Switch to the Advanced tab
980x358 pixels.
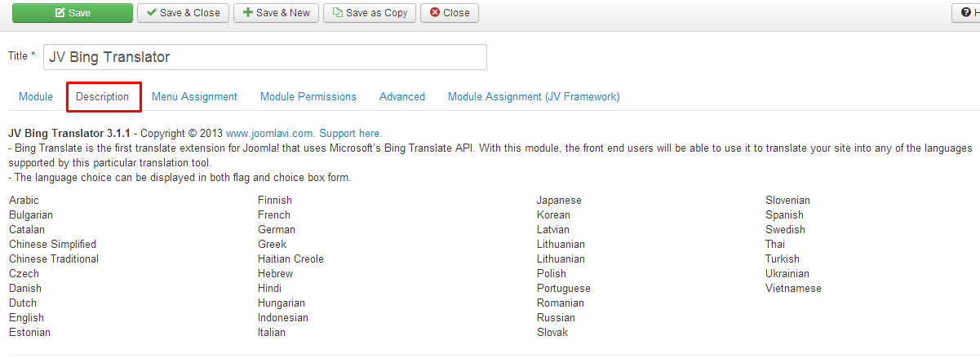click(x=402, y=96)
